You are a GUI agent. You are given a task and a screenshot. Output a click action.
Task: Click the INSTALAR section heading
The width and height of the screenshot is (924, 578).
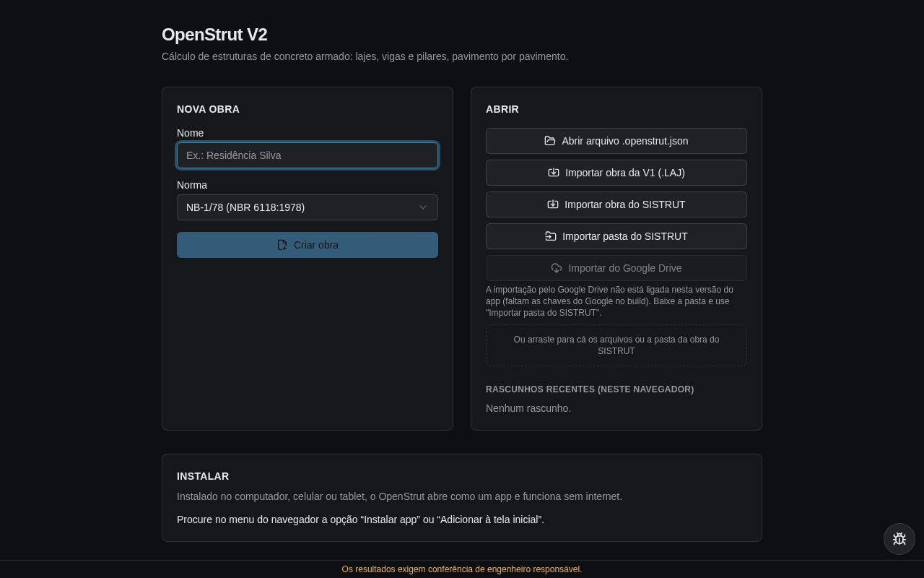coord(203,476)
